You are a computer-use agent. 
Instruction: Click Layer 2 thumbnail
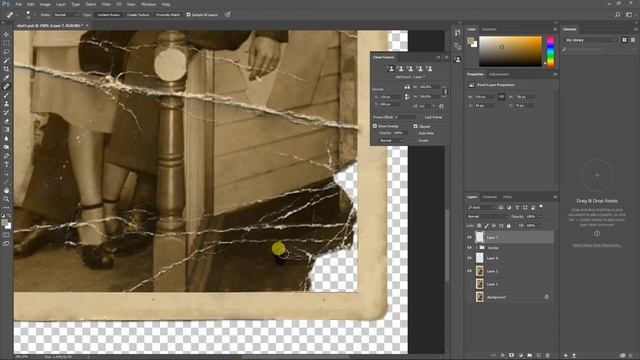[480, 271]
